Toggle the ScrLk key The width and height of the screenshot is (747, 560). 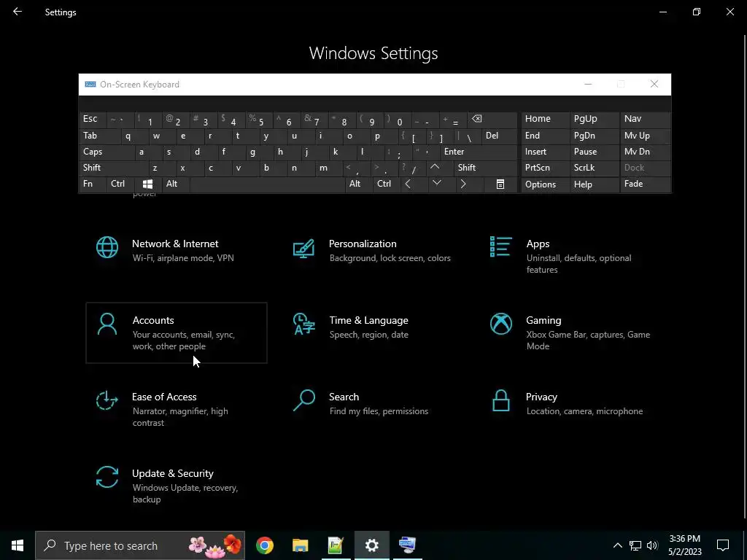594,168
